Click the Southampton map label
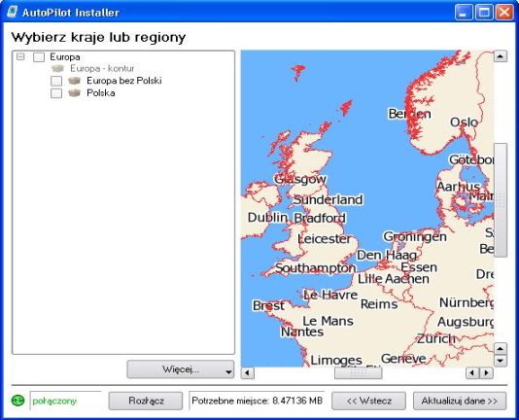Image resolution: width=519 pixels, height=420 pixels. point(316,268)
